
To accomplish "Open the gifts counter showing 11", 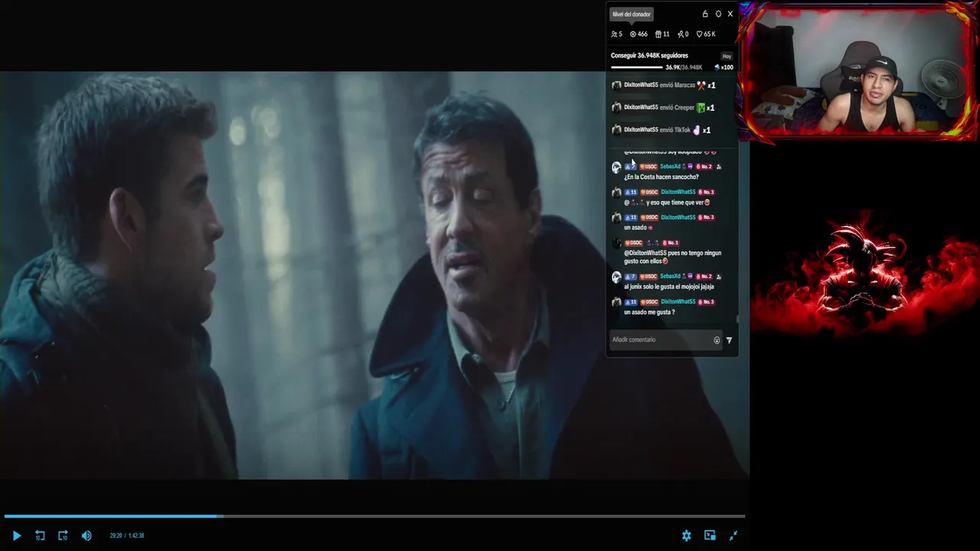I will click(662, 34).
